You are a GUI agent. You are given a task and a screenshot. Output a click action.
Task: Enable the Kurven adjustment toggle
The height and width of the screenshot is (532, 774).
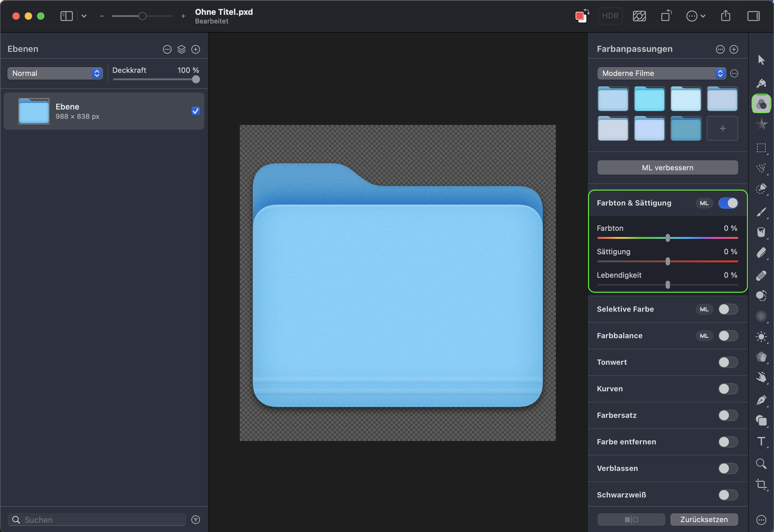click(728, 389)
